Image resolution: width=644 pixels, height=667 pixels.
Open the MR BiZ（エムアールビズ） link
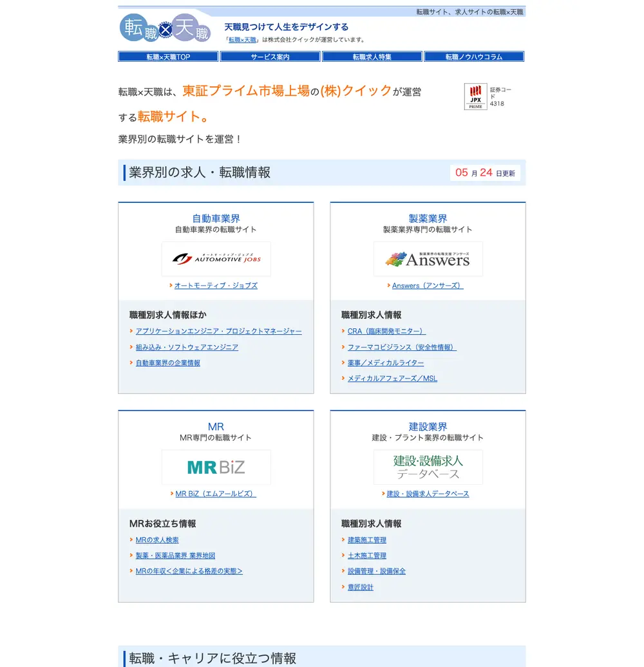pos(216,494)
